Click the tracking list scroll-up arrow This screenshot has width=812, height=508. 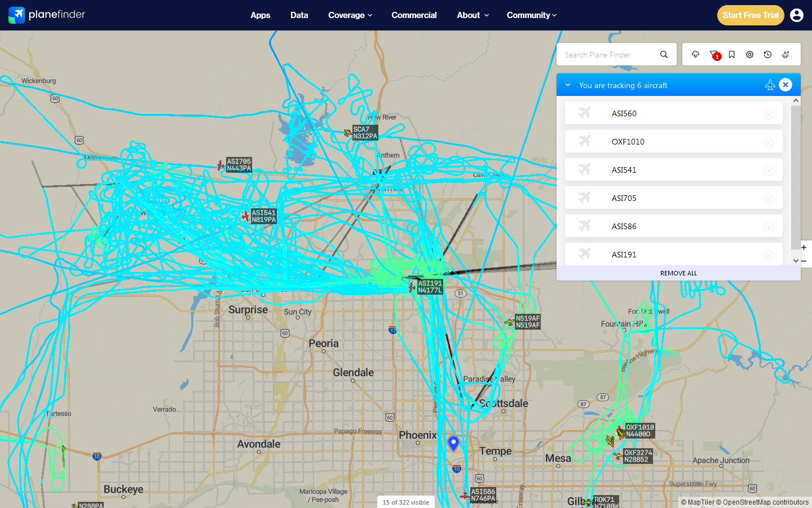[796, 100]
